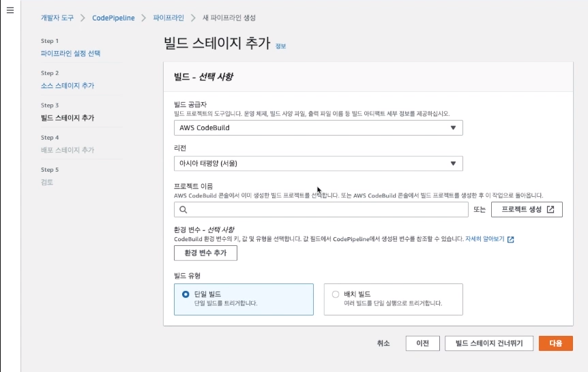Focus the 프로젝트 이름 search field
The width and height of the screenshot is (588, 372).
(x=321, y=209)
